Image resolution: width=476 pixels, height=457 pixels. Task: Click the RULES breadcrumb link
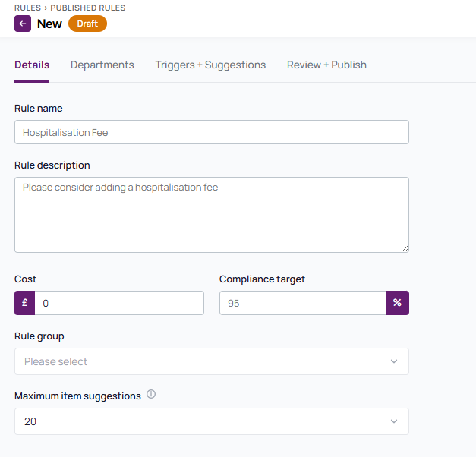27,8
